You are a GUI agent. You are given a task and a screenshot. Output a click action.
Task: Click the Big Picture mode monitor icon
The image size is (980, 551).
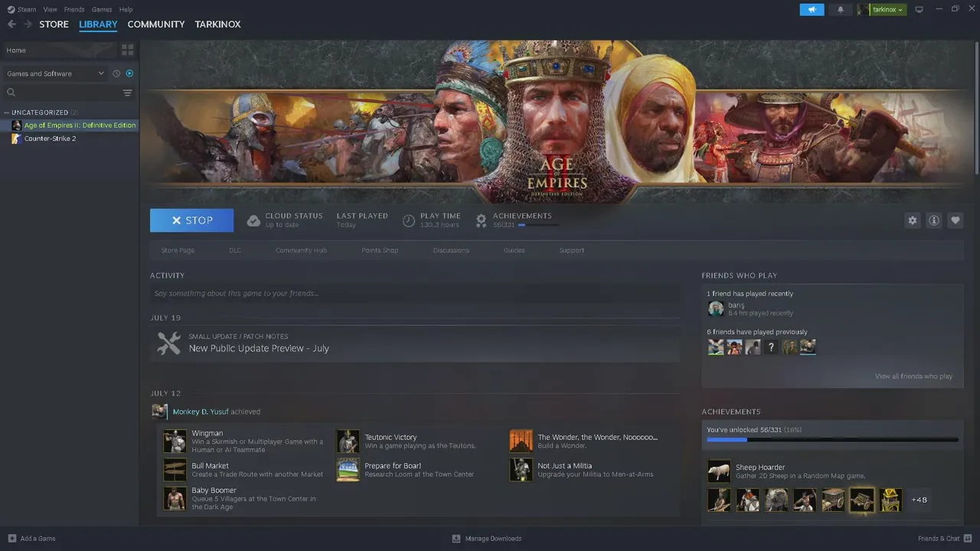click(x=919, y=9)
